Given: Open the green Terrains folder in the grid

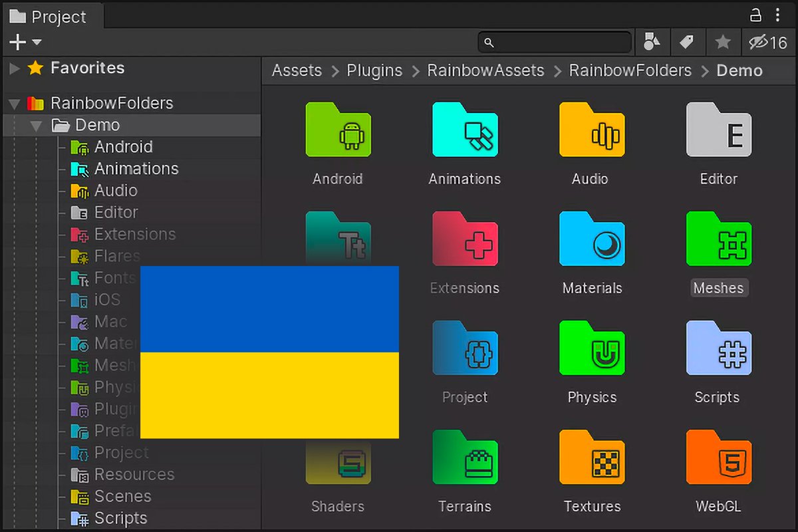Looking at the screenshot, I should pyautogui.click(x=465, y=457).
